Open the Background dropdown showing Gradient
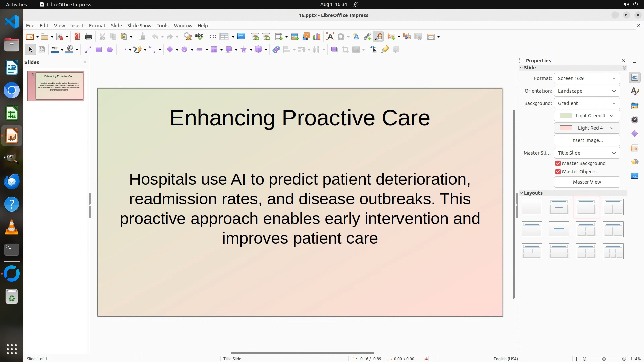Screen dimensions: 644x362 click(x=587, y=103)
